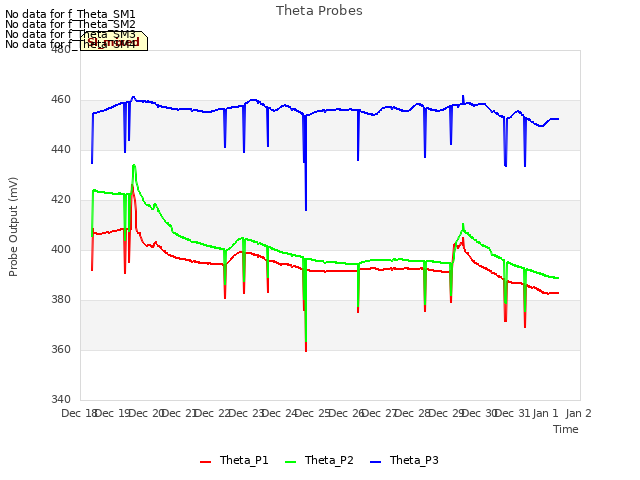Click the 'Dec 18' x-axis tick label
640x480 pixels.
coord(78,413)
